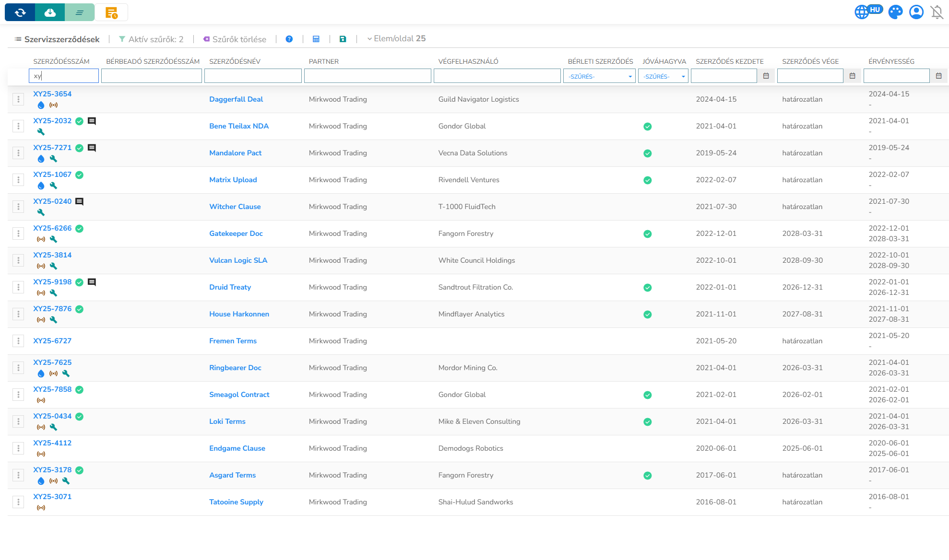This screenshot has height=560, width=949.
Task: Open contract number XY25-2032 link
Action: tap(52, 121)
